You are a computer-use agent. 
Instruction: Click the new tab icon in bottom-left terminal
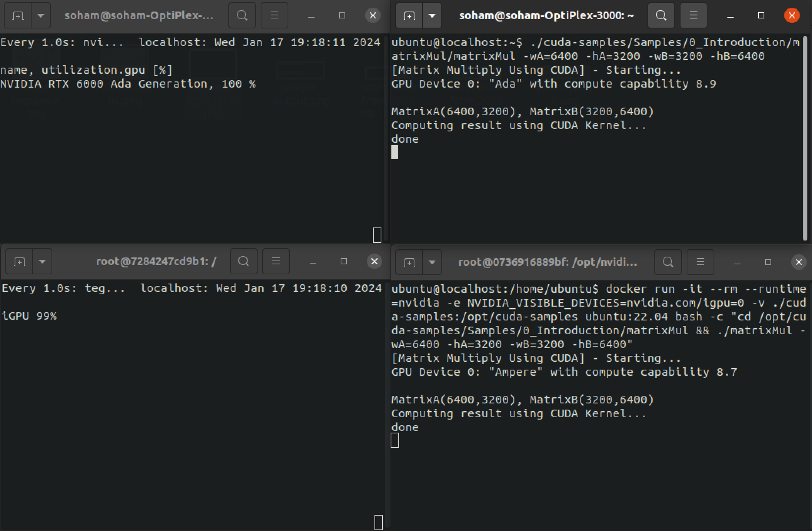pos(19,261)
